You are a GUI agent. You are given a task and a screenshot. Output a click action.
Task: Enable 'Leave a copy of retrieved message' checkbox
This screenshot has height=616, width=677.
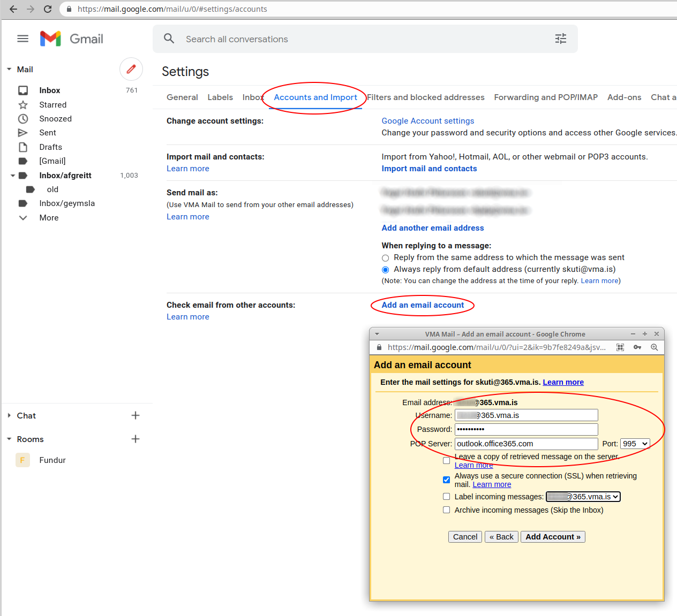446,461
